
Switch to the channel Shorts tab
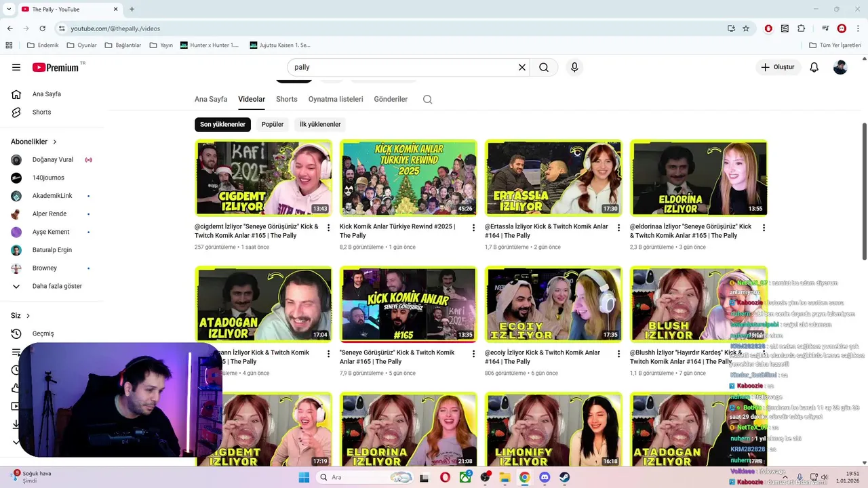(x=287, y=99)
